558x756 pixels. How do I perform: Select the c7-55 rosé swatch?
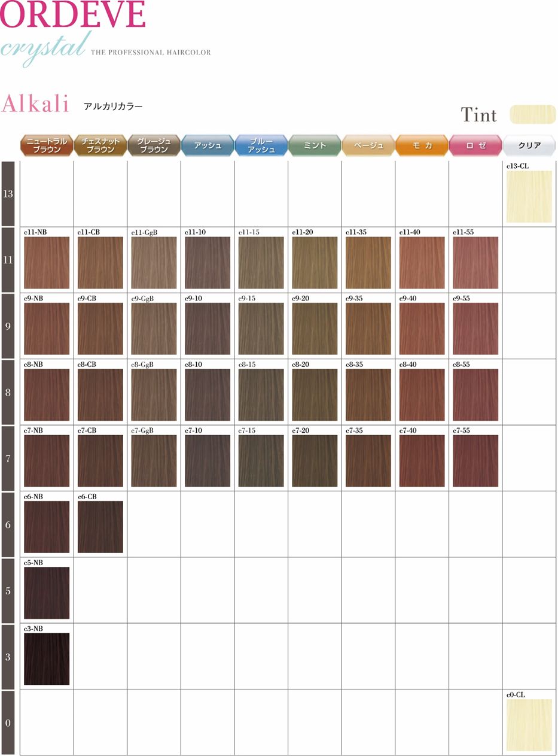[x=475, y=461]
